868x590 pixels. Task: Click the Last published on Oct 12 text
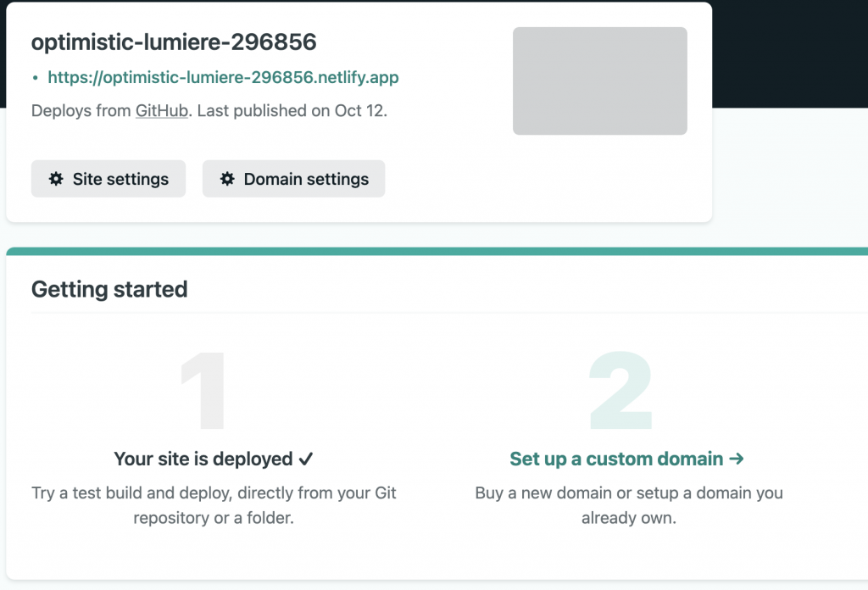click(292, 111)
